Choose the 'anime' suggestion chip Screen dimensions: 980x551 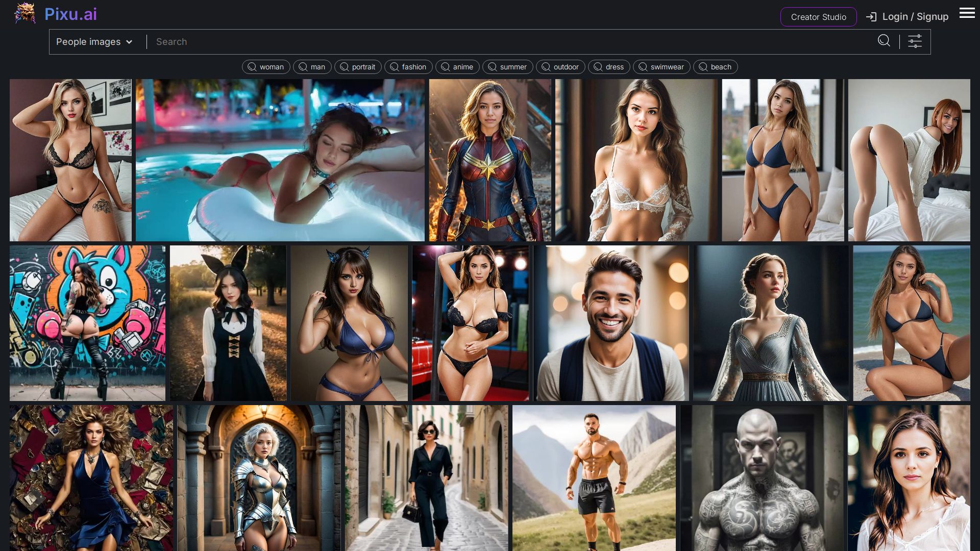(x=457, y=67)
